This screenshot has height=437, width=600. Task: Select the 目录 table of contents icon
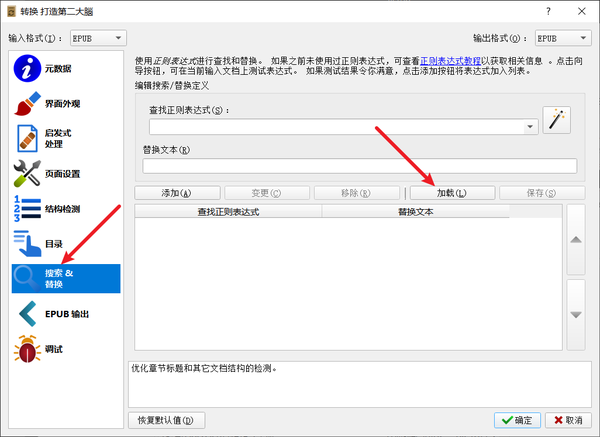click(27, 244)
